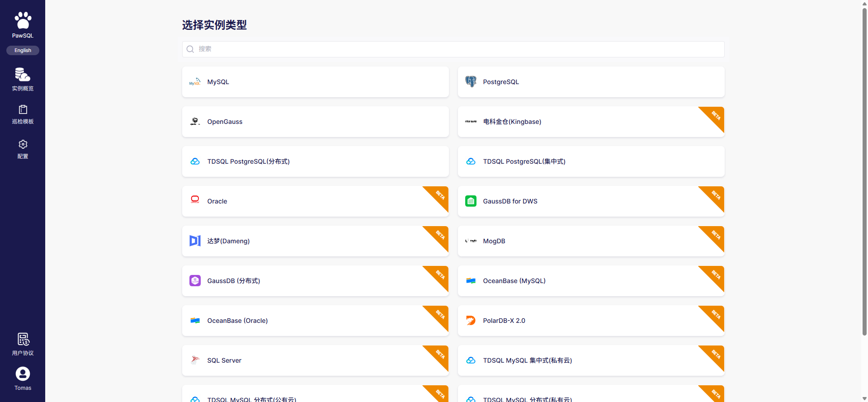This screenshot has width=868, height=402.
Task: Click the 搜索 search input field
Action: point(453,49)
